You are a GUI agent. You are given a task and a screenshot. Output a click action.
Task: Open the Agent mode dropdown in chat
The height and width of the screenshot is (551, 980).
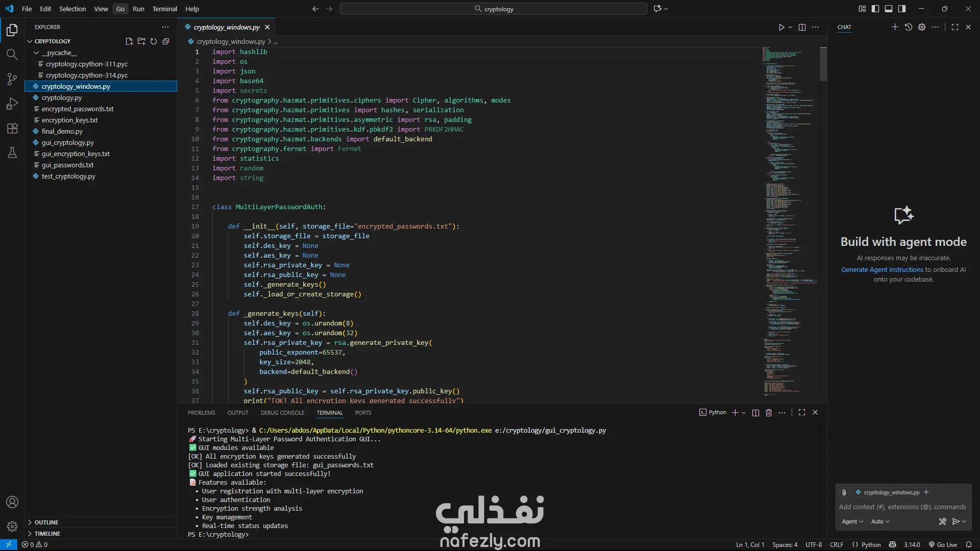coord(852,521)
